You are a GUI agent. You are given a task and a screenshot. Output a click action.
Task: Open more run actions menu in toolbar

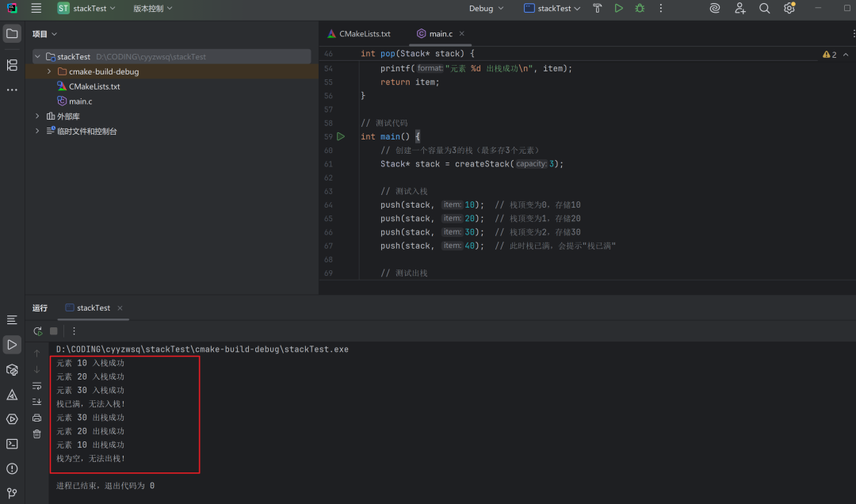[660, 8]
